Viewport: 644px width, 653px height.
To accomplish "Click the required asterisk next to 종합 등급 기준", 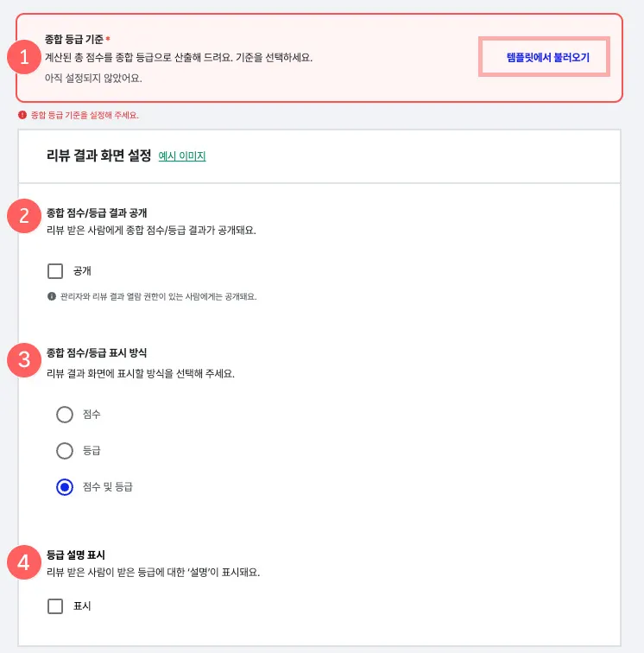I will point(108,39).
